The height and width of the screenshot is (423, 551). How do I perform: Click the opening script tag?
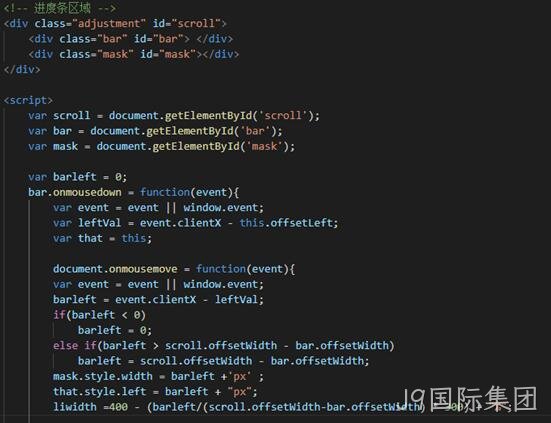(28, 100)
